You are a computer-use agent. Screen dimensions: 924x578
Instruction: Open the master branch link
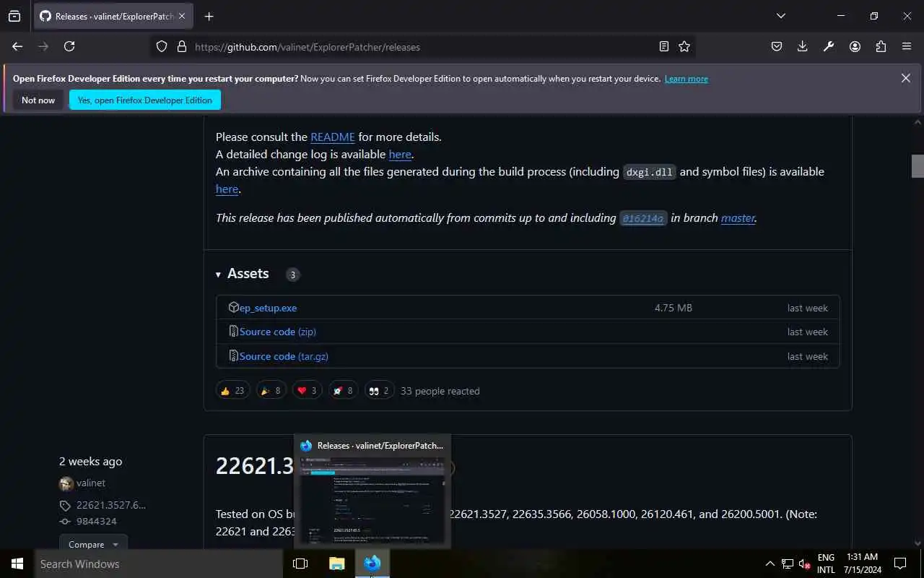click(x=738, y=217)
